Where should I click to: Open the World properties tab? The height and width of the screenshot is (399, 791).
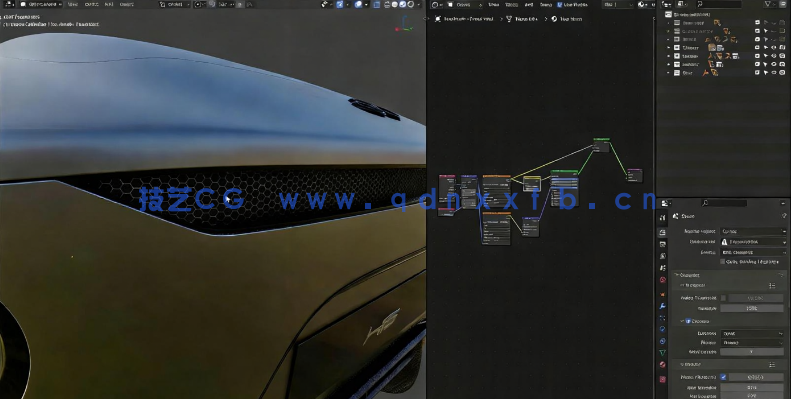click(662, 280)
